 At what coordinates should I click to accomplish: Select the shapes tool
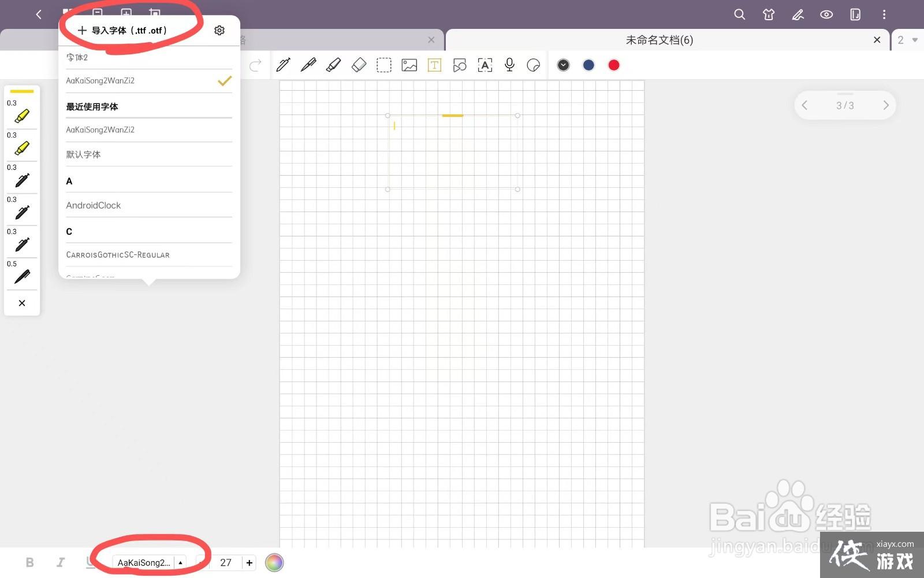(x=460, y=65)
